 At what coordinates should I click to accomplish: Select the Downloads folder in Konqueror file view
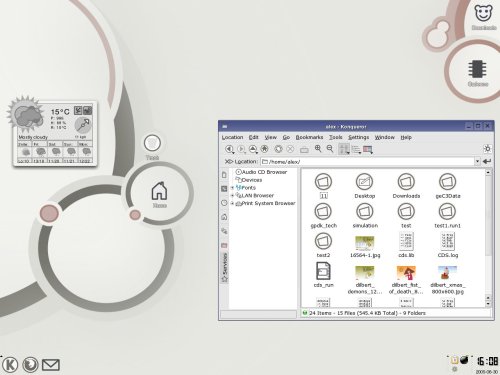tap(406, 186)
